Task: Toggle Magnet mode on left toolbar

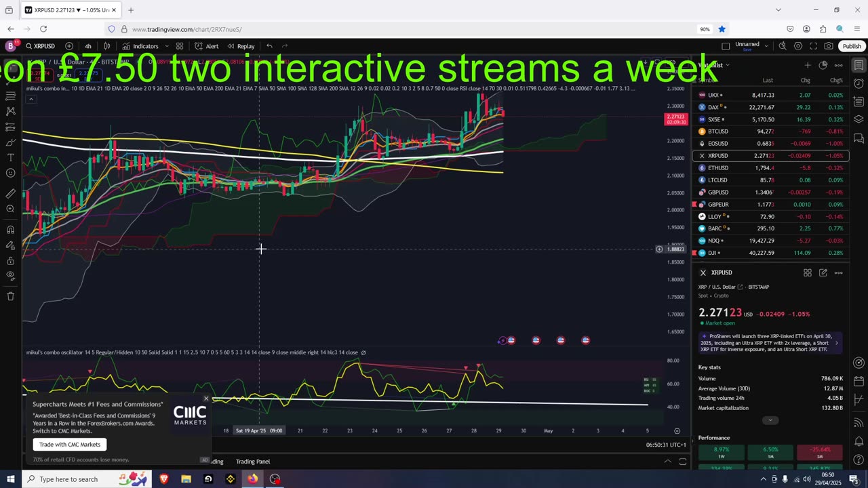Action: click(10, 230)
